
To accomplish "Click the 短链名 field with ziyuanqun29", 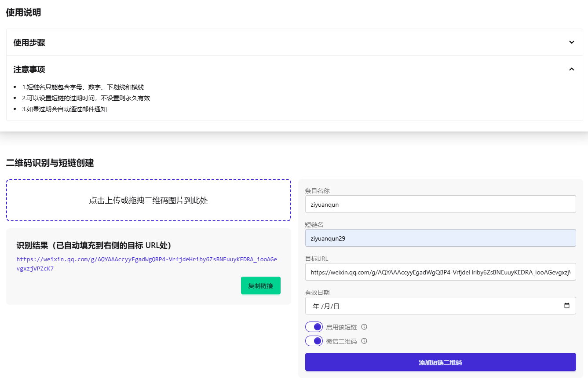I will [440, 238].
